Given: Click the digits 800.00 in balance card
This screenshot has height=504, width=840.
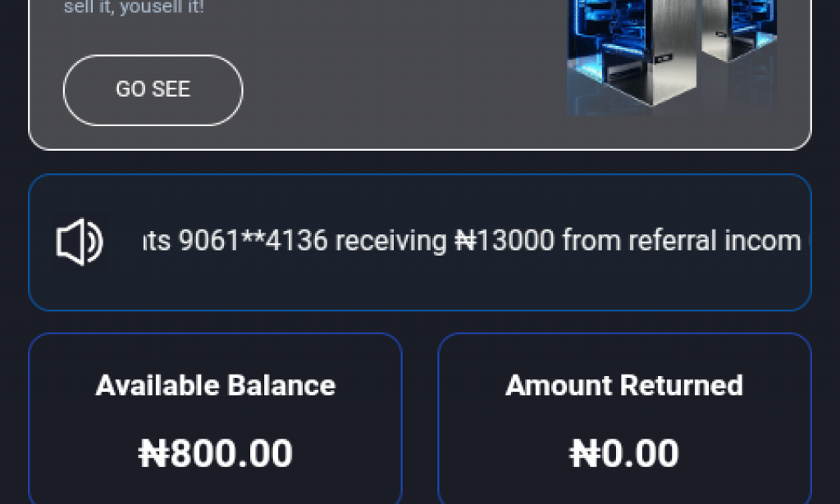Looking at the screenshot, I should [231, 453].
